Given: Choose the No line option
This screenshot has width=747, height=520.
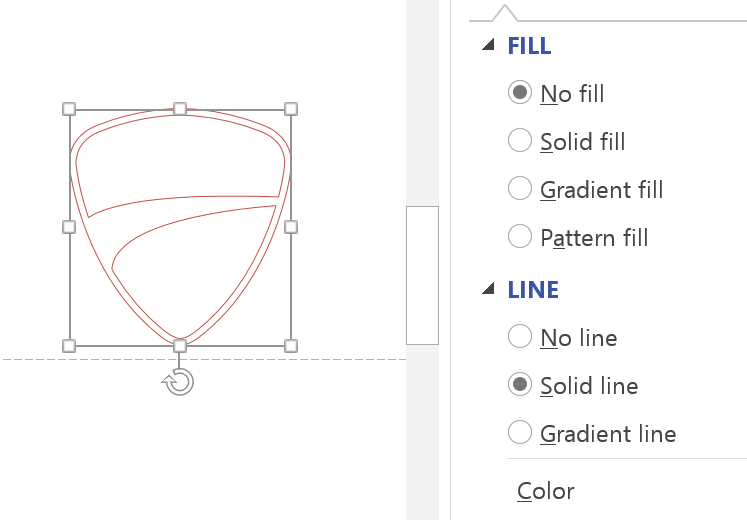Looking at the screenshot, I should 520,337.
